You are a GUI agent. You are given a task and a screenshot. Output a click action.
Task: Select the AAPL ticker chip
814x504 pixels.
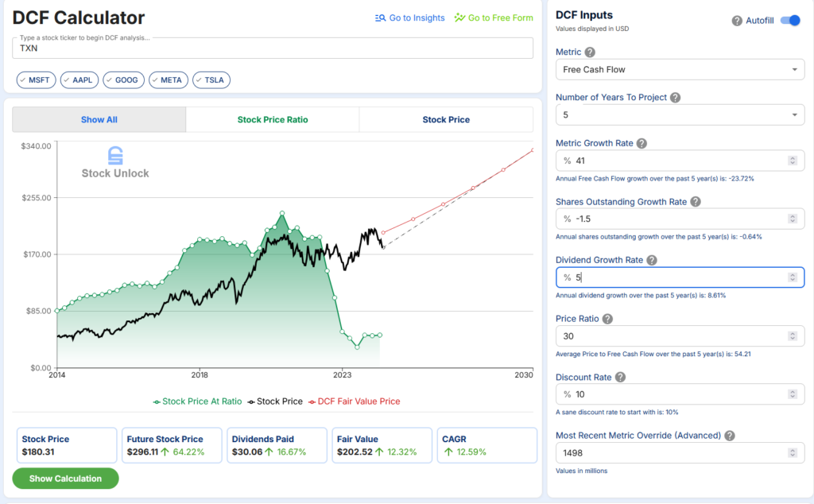pyautogui.click(x=79, y=80)
